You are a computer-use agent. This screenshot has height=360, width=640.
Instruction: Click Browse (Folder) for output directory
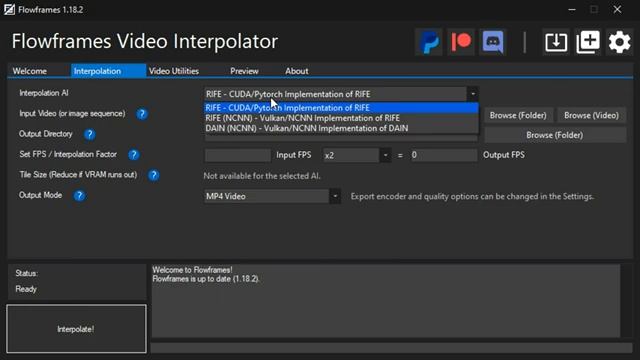(x=555, y=135)
